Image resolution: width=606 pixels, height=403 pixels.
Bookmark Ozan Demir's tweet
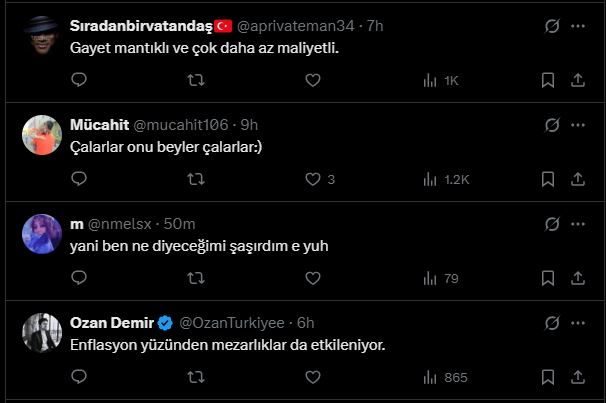(548, 377)
